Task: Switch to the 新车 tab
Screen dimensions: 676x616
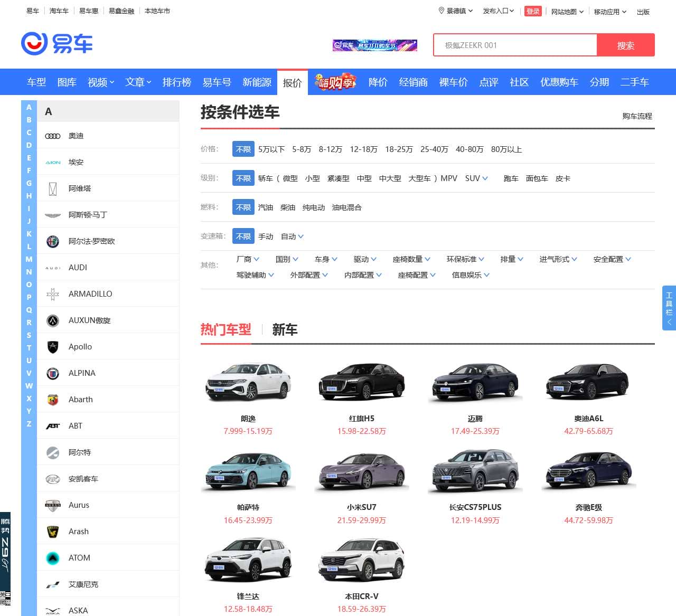Action: click(285, 330)
